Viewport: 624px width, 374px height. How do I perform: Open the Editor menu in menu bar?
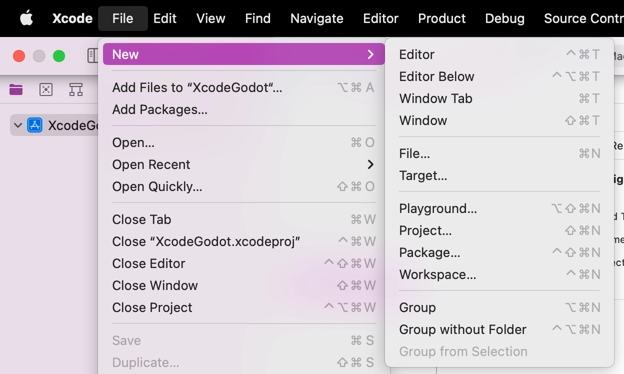(380, 18)
